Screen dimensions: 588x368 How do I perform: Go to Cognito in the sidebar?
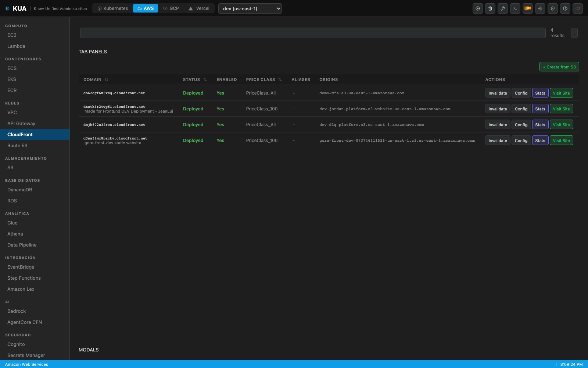35,344
